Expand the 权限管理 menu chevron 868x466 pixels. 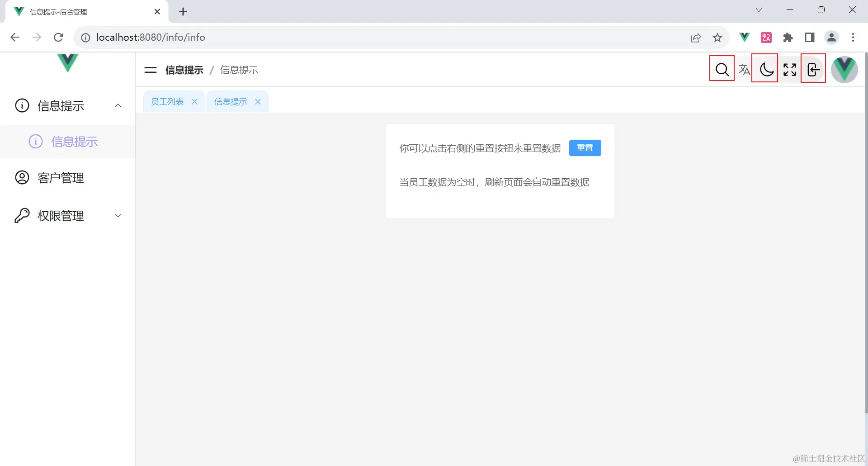point(118,216)
